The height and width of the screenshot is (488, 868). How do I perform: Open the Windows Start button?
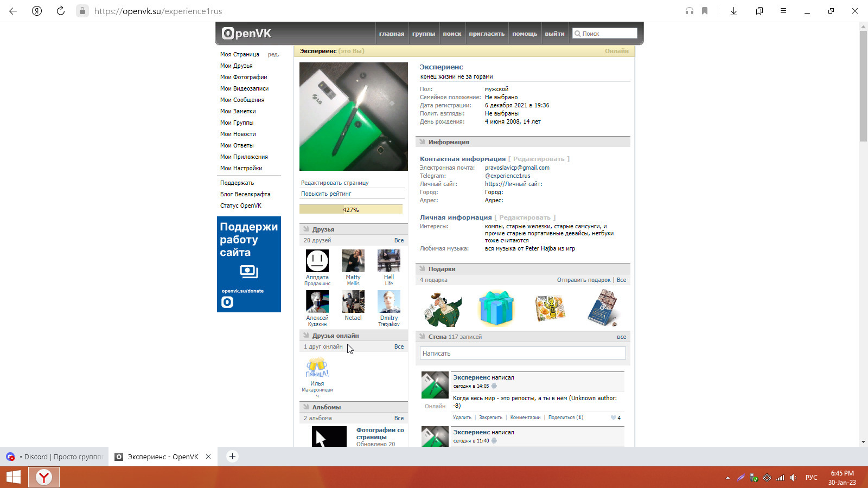coord(14,477)
